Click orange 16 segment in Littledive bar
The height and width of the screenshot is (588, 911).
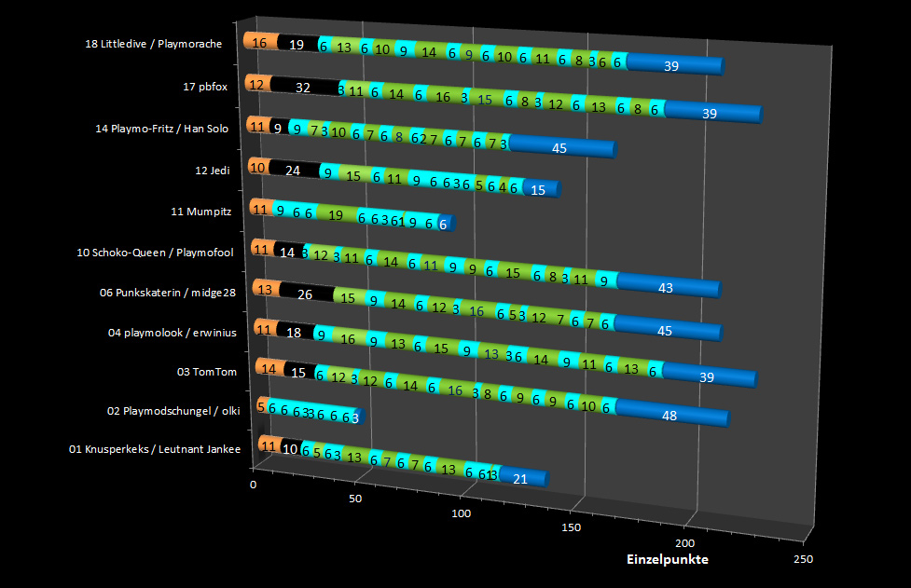click(x=260, y=42)
